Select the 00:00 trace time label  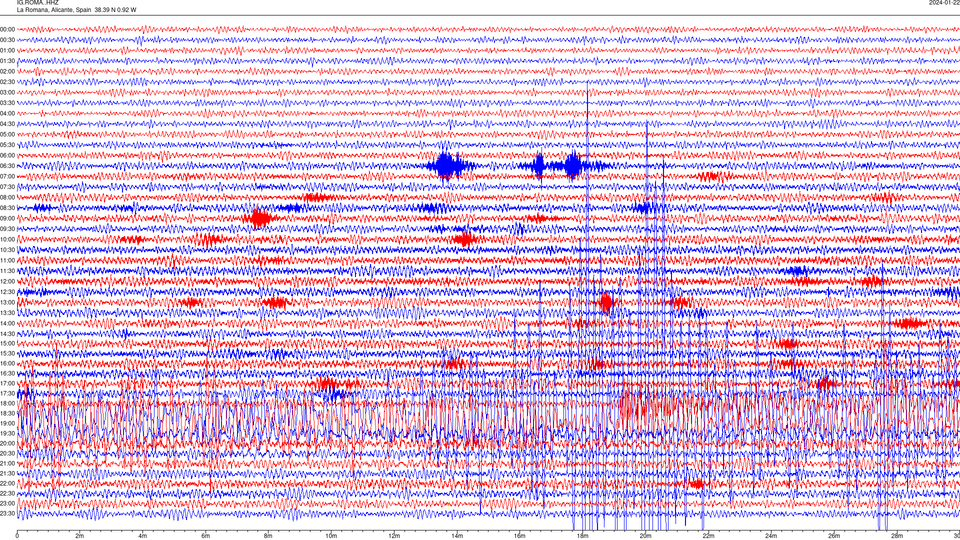[x=7, y=29]
